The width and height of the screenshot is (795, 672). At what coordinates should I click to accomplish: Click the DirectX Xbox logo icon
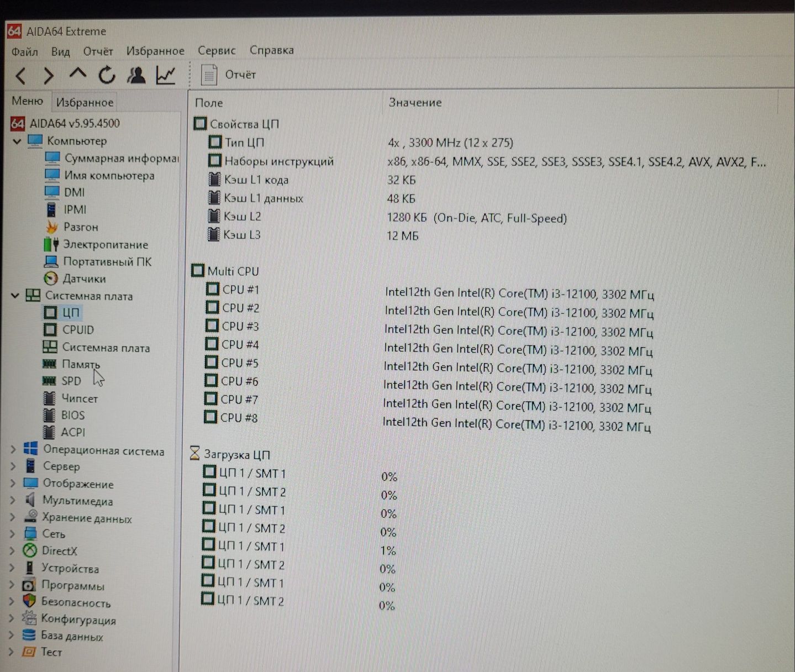click(x=29, y=550)
